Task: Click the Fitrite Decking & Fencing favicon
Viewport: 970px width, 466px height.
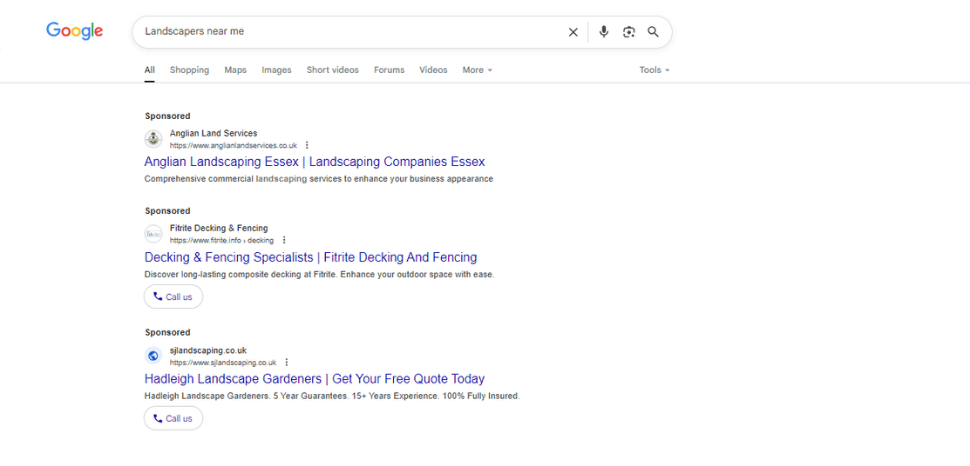Action: click(153, 234)
